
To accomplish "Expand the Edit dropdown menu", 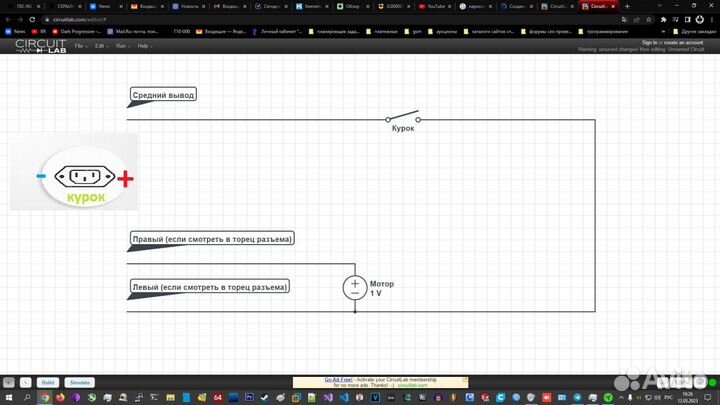I will [x=100, y=46].
